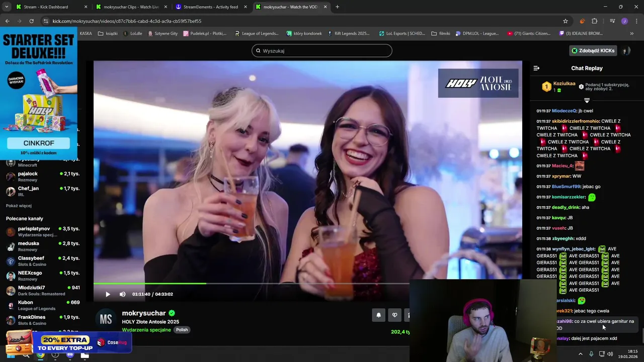
Task: Reload the current page
Action: pyautogui.click(x=31, y=21)
